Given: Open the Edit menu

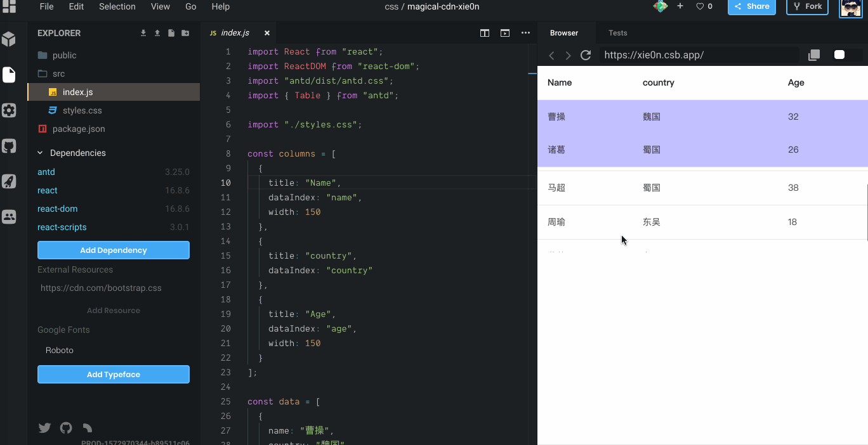Looking at the screenshot, I should (x=76, y=6).
